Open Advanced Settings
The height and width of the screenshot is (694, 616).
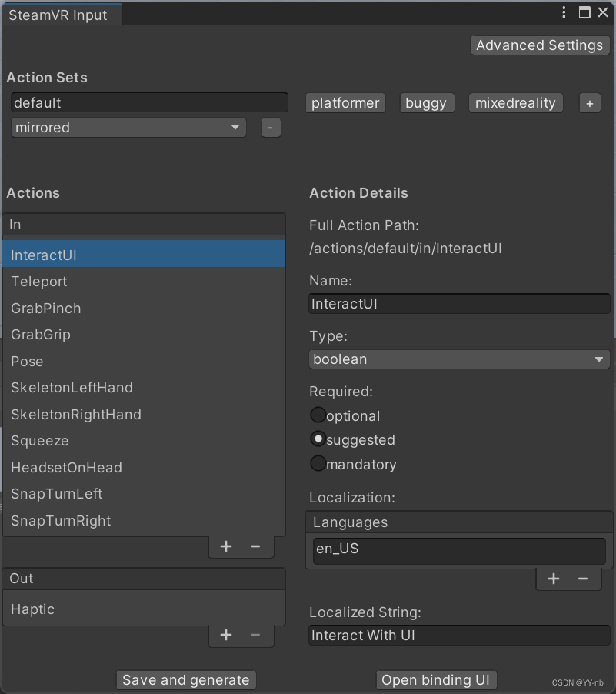coord(540,45)
